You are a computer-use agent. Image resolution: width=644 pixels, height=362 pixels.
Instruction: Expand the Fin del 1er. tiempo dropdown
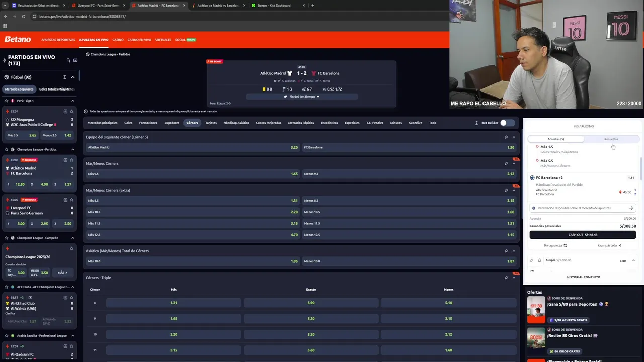[302, 97]
